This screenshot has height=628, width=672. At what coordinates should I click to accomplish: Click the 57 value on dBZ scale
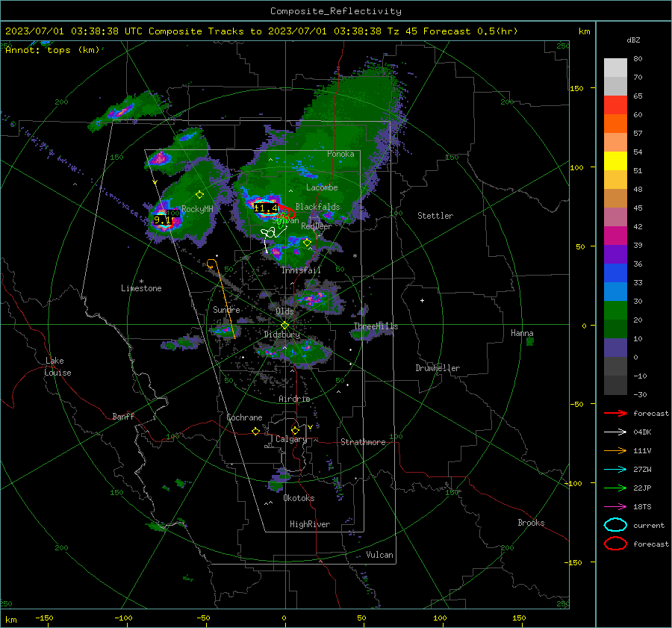(638, 134)
